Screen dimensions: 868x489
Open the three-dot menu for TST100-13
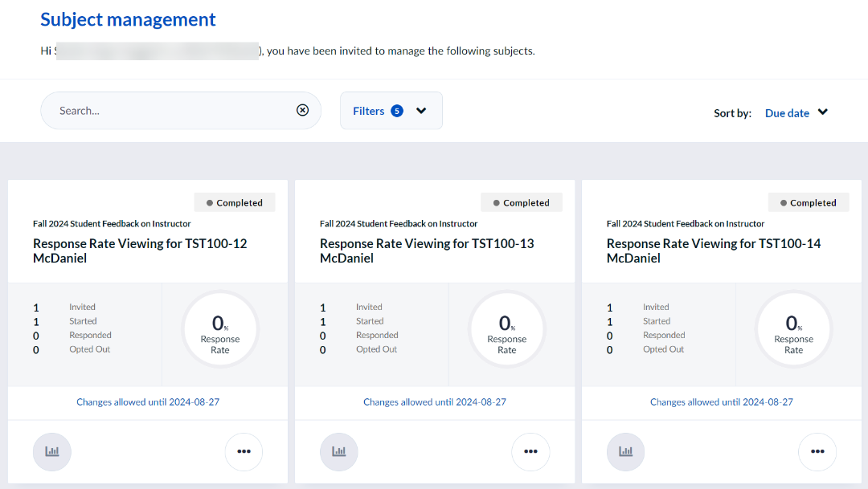(x=530, y=451)
